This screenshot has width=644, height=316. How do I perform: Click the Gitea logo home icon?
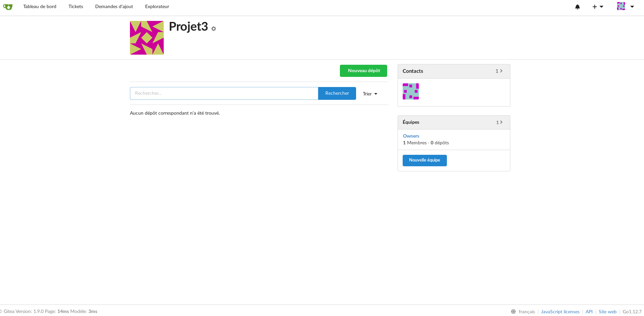pyautogui.click(x=8, y=7)
